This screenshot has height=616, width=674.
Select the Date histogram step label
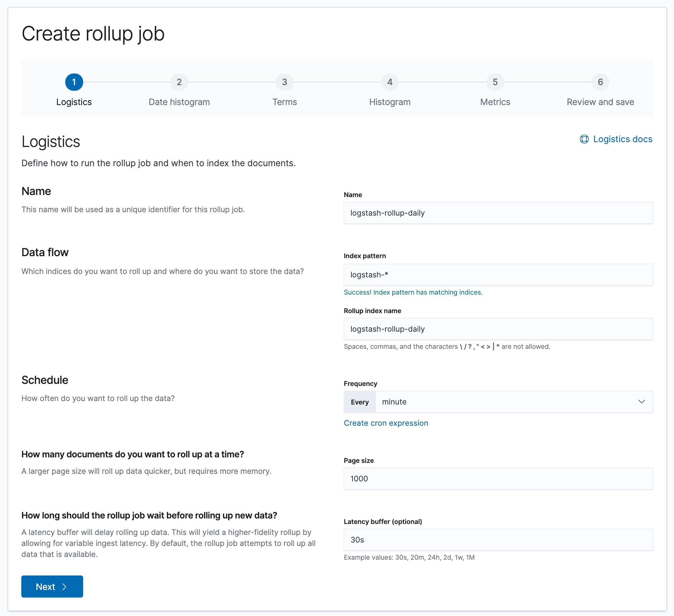coord(179,102)
